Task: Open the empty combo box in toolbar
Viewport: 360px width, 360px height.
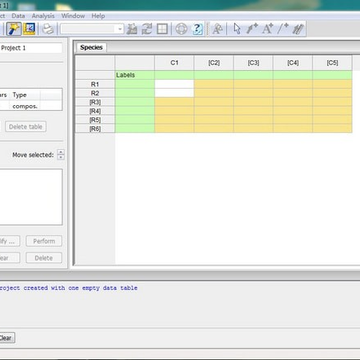Action: tap(92, 29)
